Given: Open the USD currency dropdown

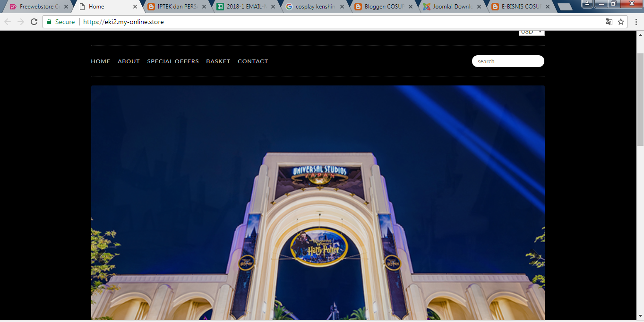Looking at the screenshot, I should point(532,33).
